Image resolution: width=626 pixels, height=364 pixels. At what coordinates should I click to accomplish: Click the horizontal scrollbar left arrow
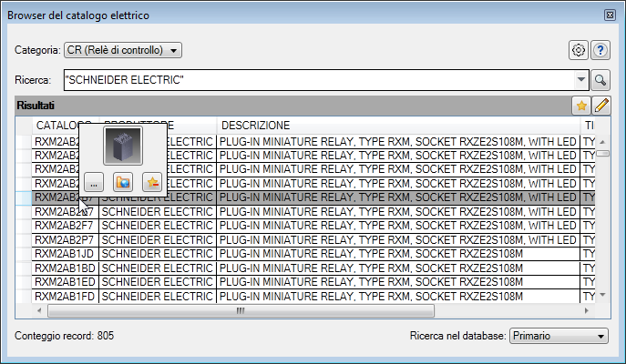click(39, 310)
